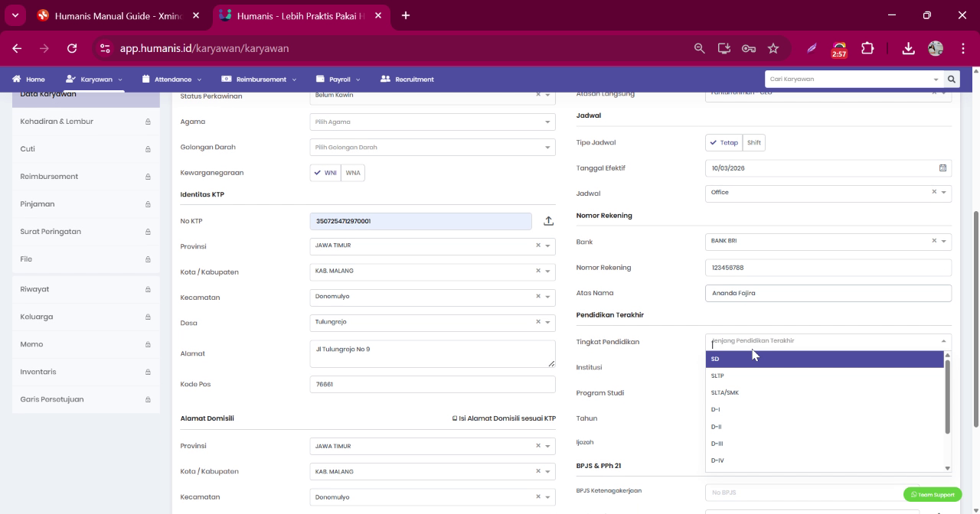Click the KTP upload icon
980x514 pixels.
coord(548,221)
